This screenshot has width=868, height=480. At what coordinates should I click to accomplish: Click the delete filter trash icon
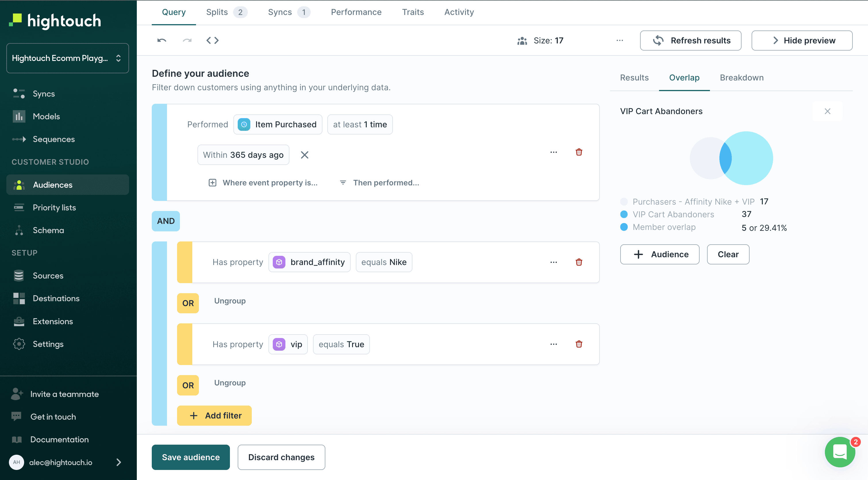[x=579, y=153]
